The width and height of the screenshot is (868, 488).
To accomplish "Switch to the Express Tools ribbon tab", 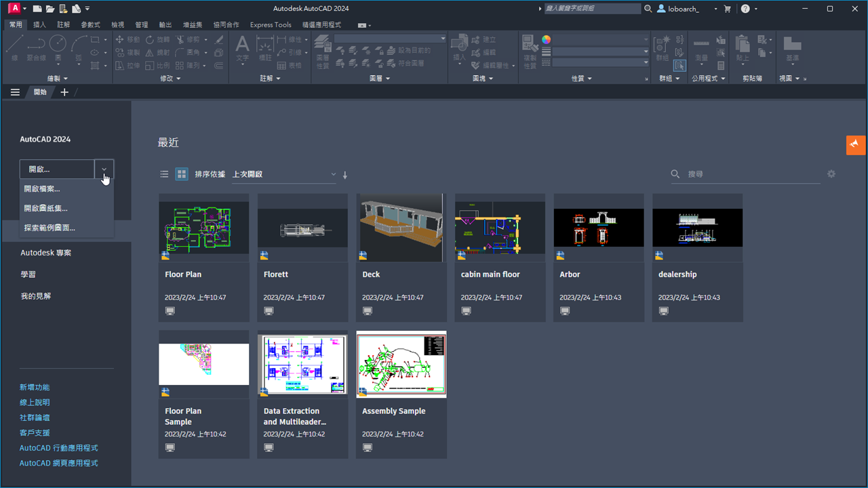I will click(x=271, y=25).
